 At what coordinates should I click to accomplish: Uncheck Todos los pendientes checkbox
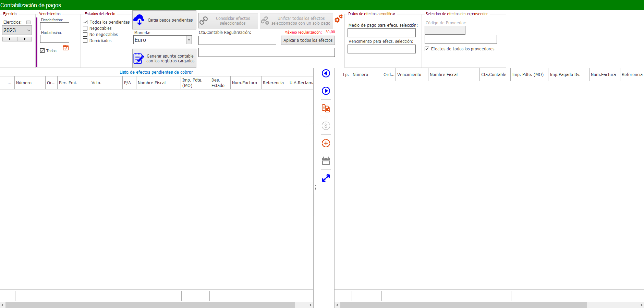pos(85,22)
